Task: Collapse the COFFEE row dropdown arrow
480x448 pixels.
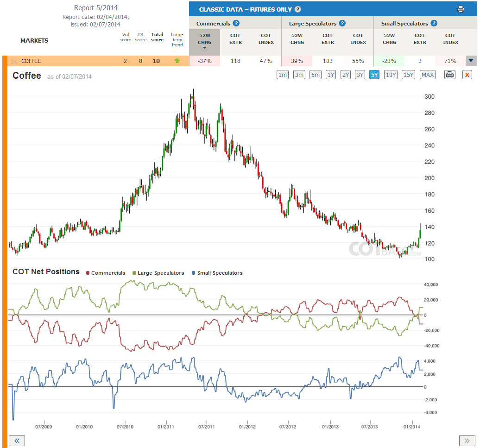Action: point(471,61)
